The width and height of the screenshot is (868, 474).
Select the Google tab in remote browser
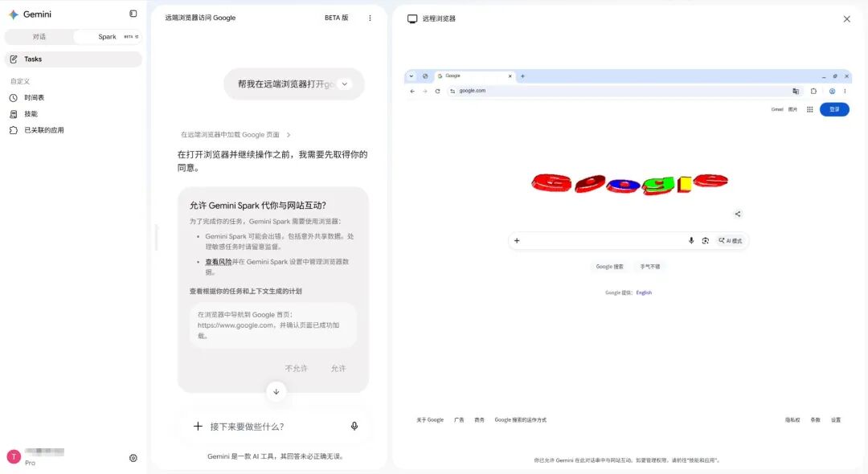click(474, 76)
